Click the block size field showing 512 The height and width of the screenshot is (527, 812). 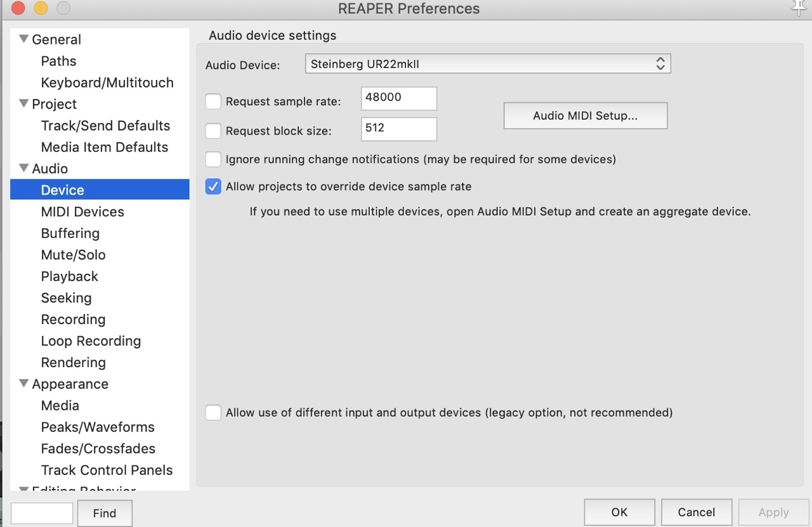[x=398, y=129]
